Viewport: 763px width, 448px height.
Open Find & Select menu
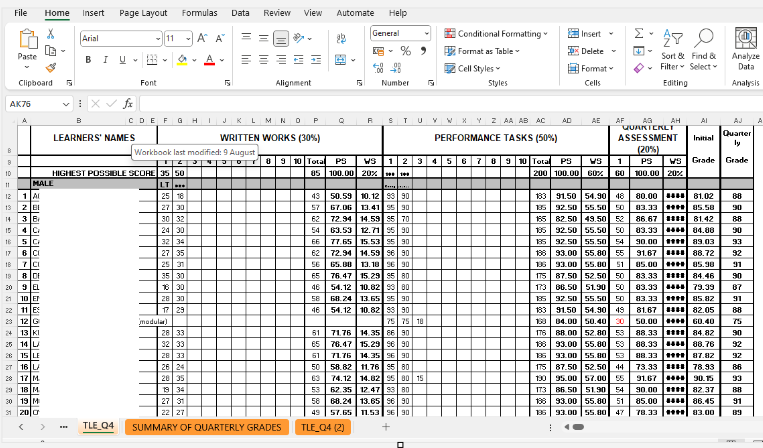[x=703, y=50]
